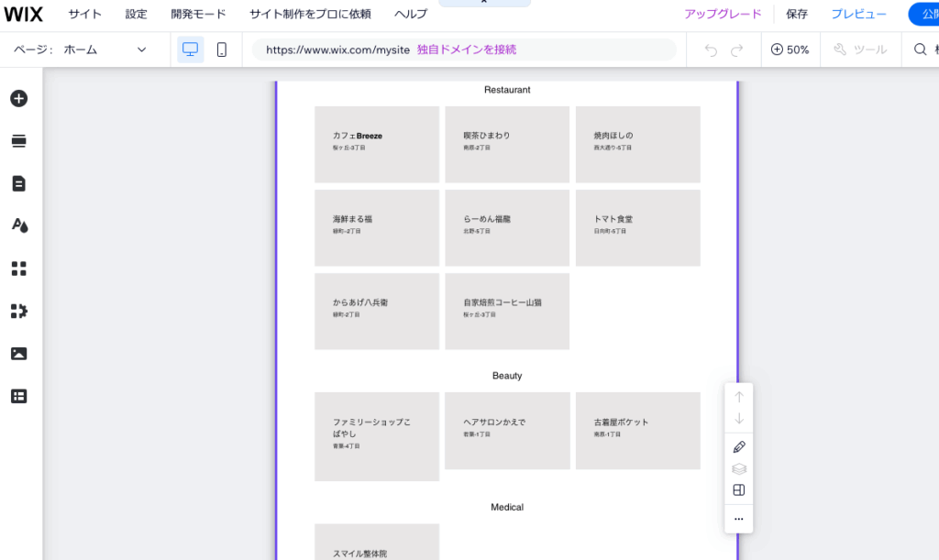Open the ヘルプ menu
The height and width of the screenshot is (560, 939).
pyautogui.click(x=409, y=14)
